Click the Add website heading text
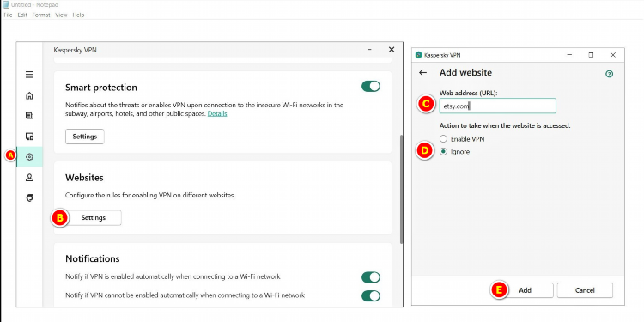Image resolution: width=644 pixels, height=322 pixels. click(x=465, y=73)
